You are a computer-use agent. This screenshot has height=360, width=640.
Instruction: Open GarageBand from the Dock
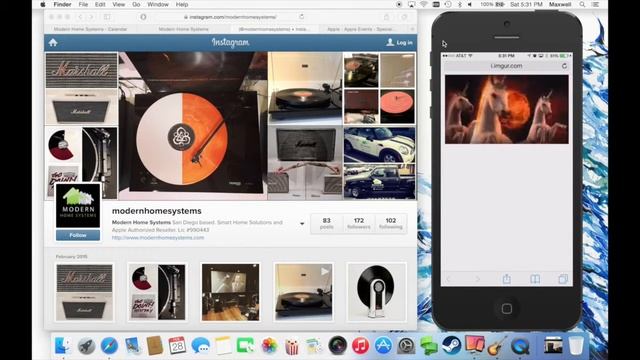coord(496,346)
